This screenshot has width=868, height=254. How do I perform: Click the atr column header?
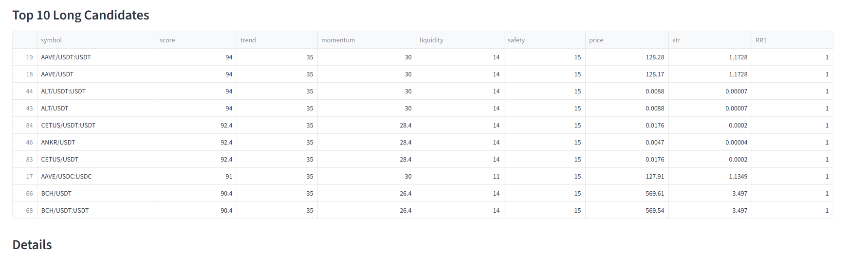coord(676,40)
